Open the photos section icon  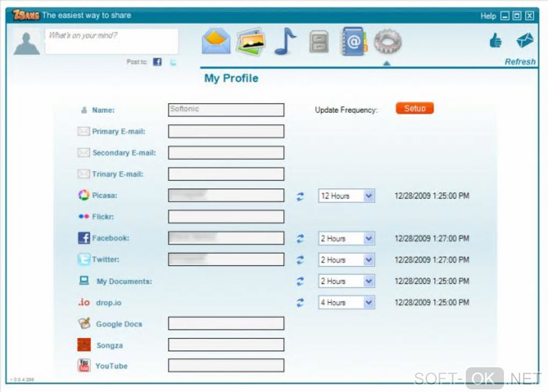250,42
